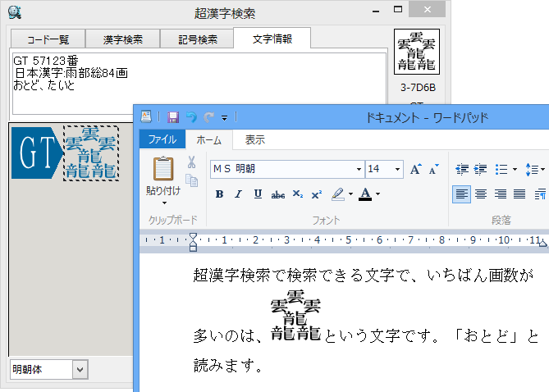Click the paste clipboard icon
549x392 pixels.
coord(163,168)
